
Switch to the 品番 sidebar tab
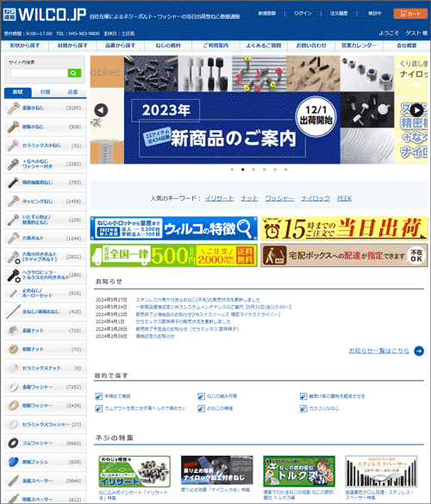click(x=72, y=92)
